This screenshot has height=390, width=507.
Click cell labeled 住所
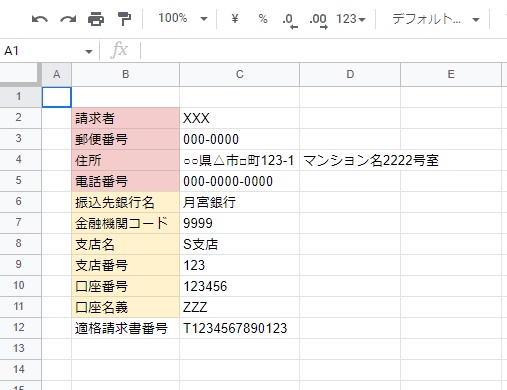coord(125,160)
